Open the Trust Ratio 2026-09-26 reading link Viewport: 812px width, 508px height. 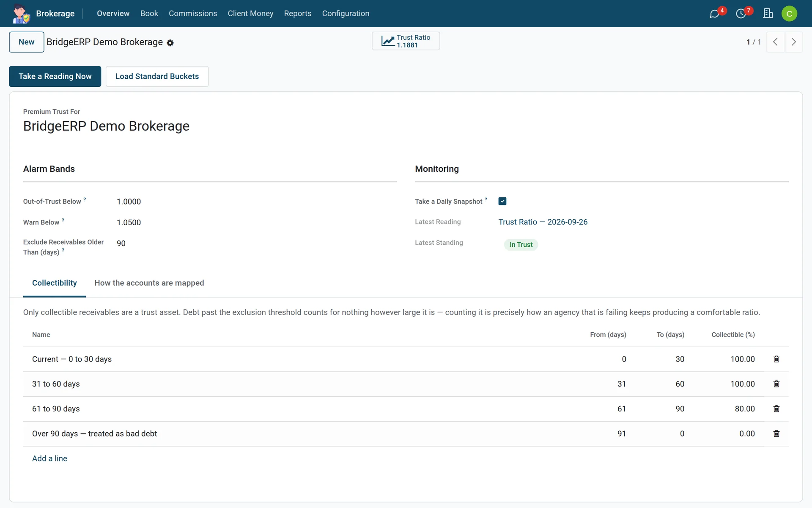tap(543, 222)
